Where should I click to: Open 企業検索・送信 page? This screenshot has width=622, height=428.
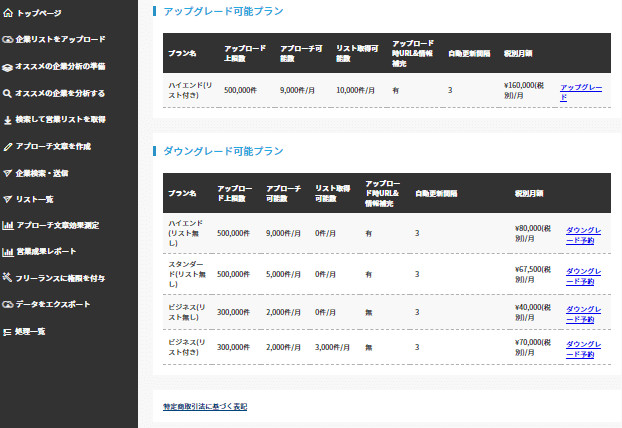[x=42, y=173]
